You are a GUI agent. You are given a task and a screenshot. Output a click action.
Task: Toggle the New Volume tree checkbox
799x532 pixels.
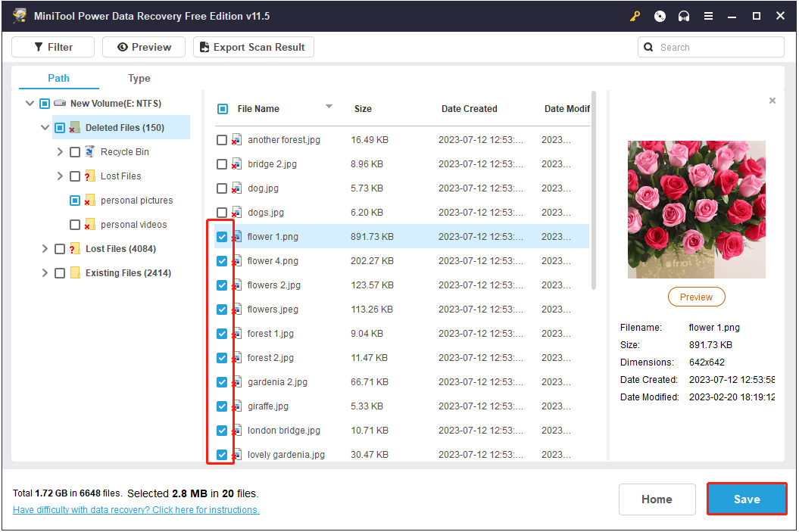coord(45,104)
